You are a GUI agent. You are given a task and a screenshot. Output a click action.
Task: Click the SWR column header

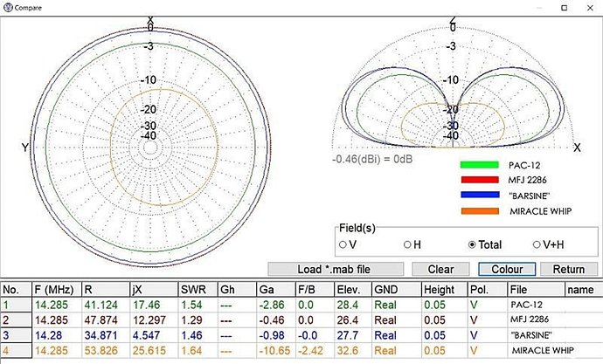point(198,290)
